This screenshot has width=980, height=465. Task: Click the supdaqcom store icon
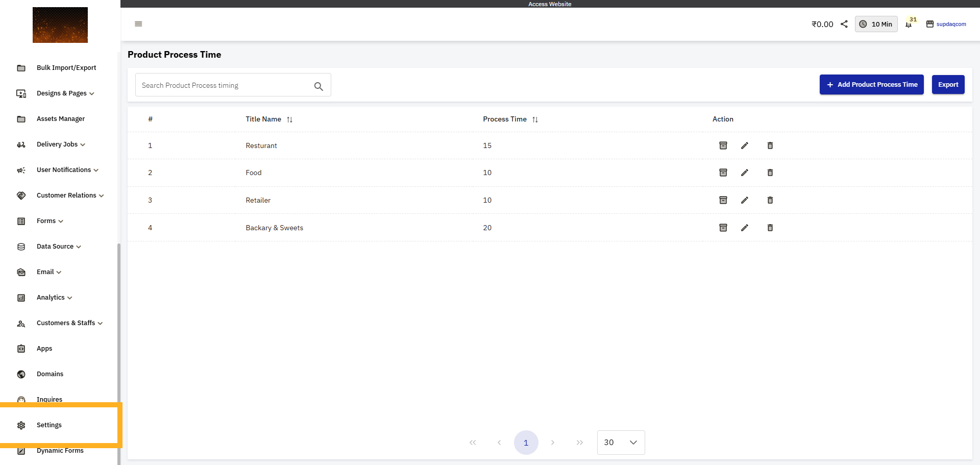[x=930, y=24]
